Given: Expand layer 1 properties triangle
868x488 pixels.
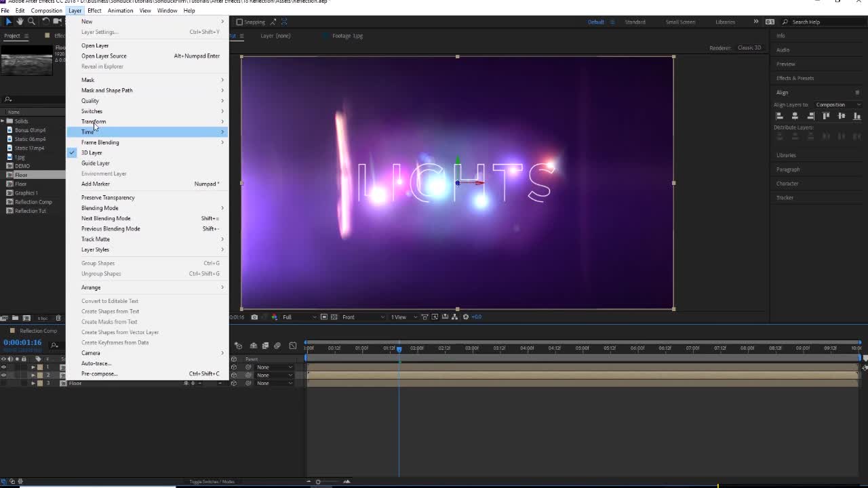Looking at the screenshot, I should point(33,367).
